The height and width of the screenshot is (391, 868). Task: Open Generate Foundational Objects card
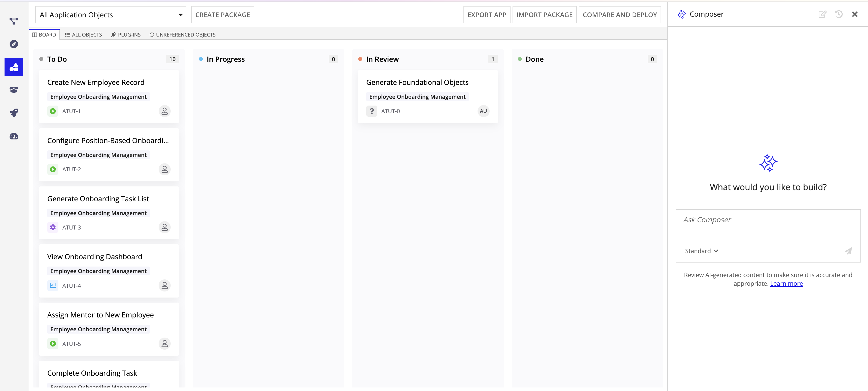[428, 96]
